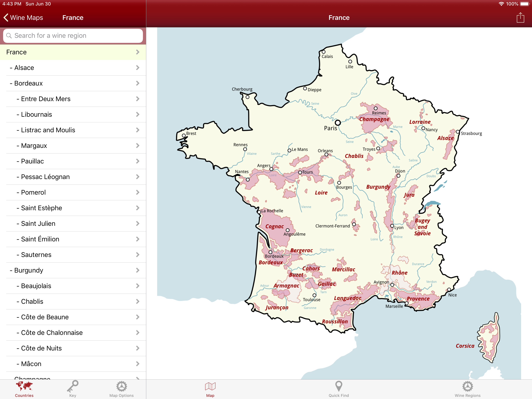
Task: Click the Provence region label on map
Action: pyautogui.click(x=418, y=299)
